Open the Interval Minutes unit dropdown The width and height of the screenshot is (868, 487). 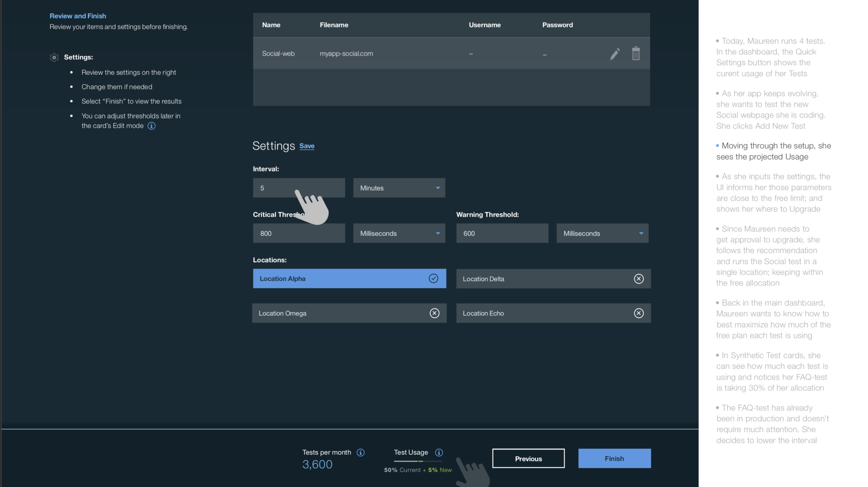(x=399, y=188)
